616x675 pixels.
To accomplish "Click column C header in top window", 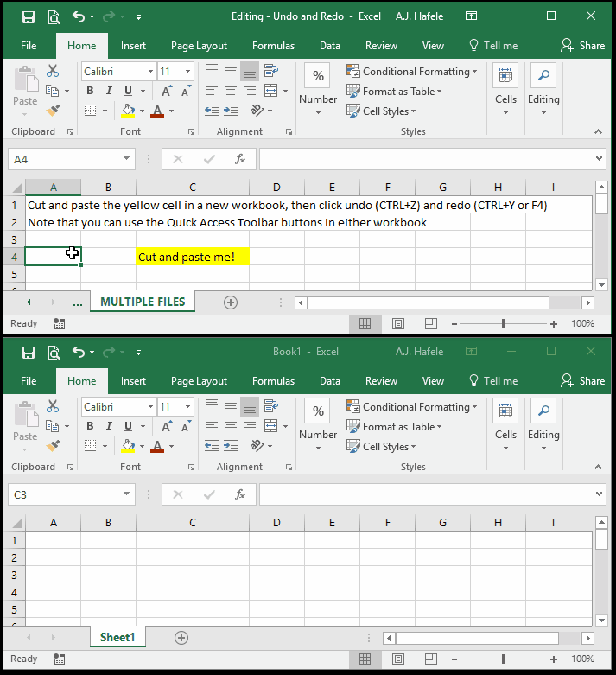I will [193, 188].
